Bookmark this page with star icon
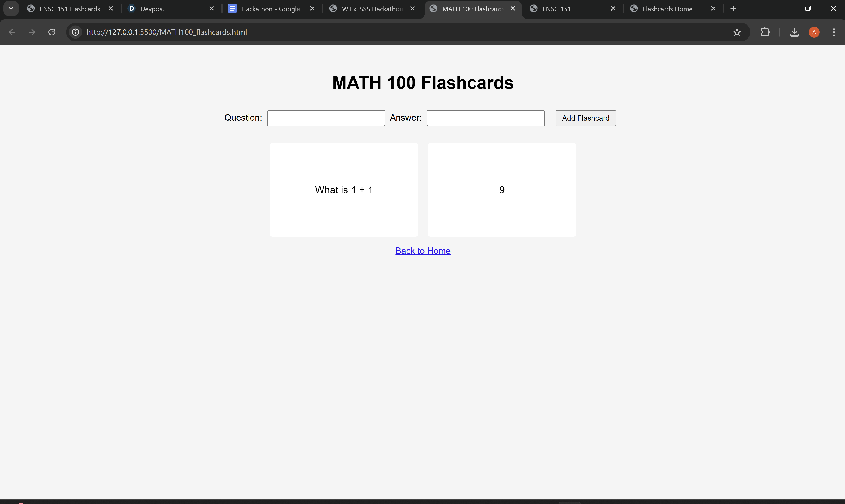 737,32
